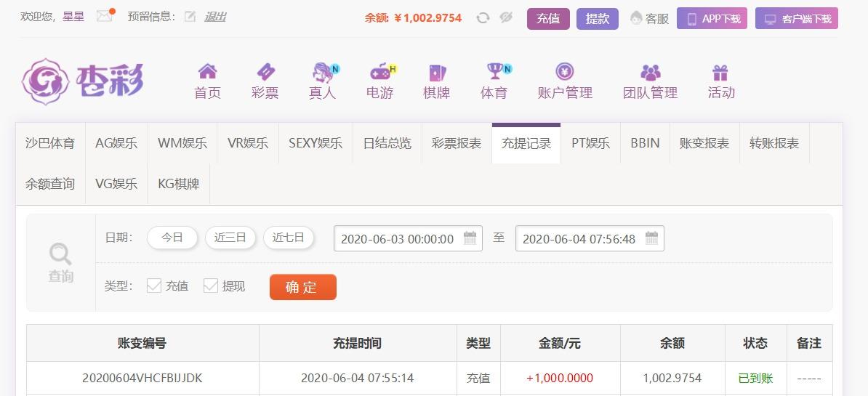Toggle the 充值 type checkbox
The height and width of the screenshot is (396, 868).
pyautogui.click(x=154, y=286)
